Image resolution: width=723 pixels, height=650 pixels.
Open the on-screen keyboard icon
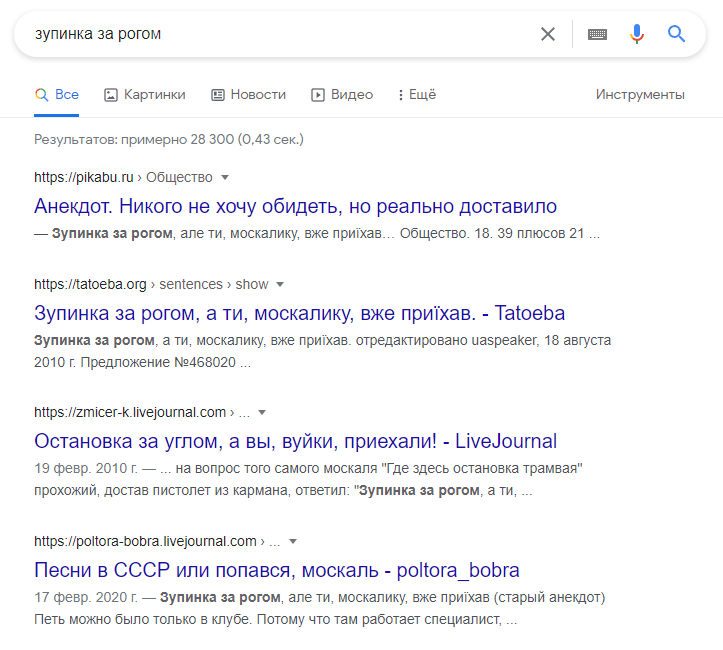(597, 34)
